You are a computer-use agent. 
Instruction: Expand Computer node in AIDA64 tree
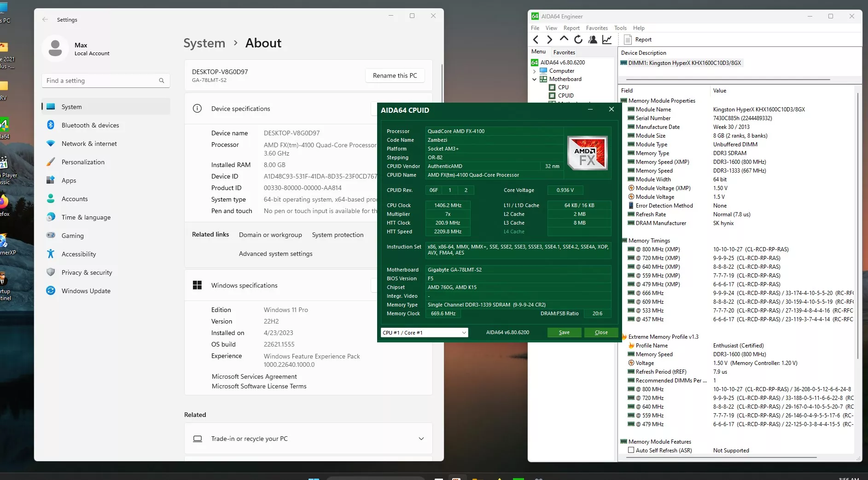[x=535, y=71]
